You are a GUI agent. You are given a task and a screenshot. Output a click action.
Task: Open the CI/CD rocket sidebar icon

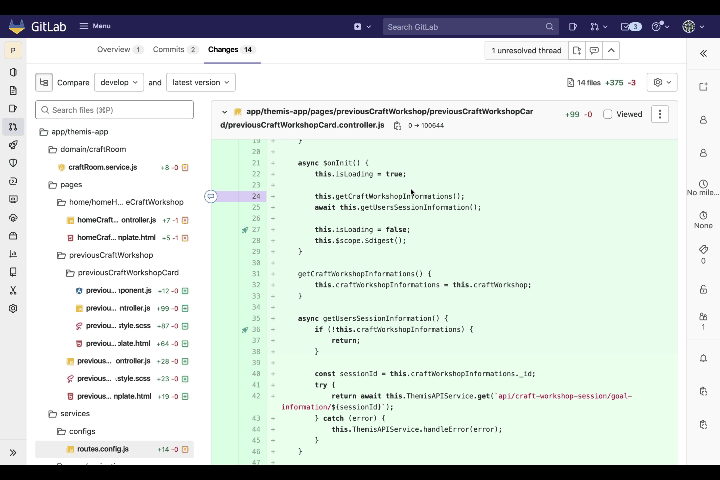click(x=13, y=145)
